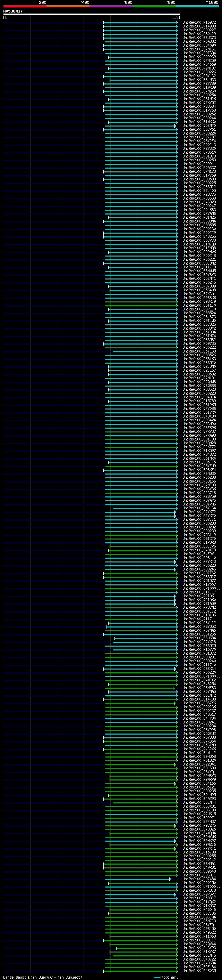Select the UniRef100_P83583 label
This screenshot has width=222, height=980.
coord(199,179)
